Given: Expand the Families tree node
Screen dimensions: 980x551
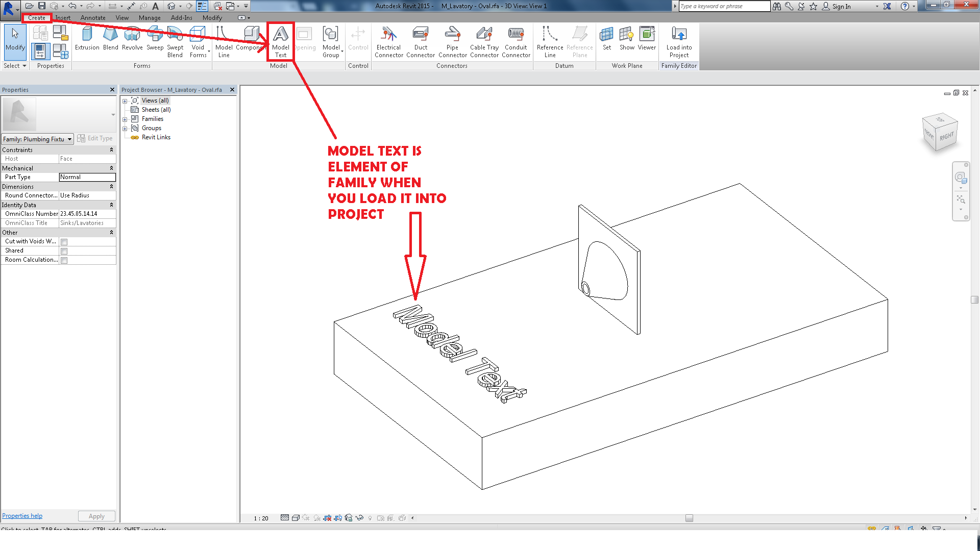Looking at the screenshot, I should pos(125,118).
